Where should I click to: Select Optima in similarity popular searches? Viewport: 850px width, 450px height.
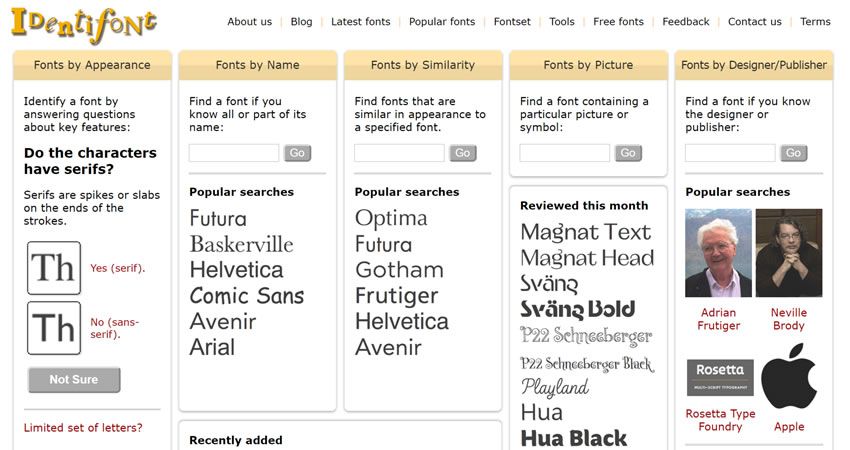(390, 218)
